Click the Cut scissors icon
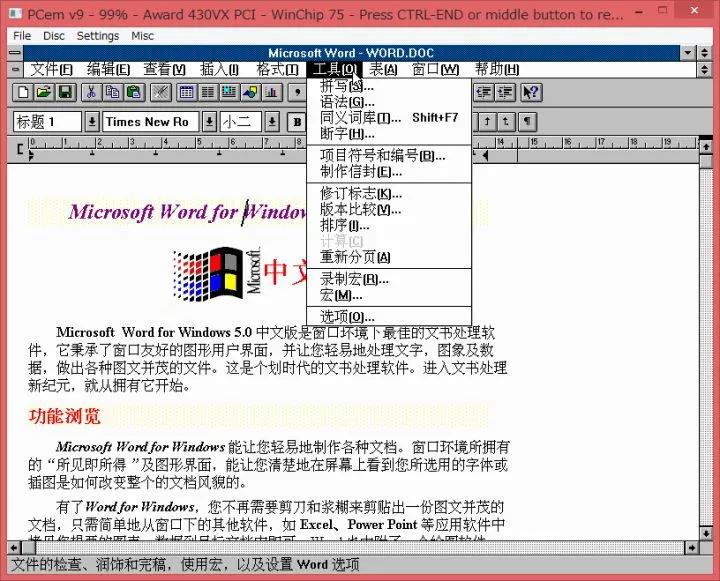 (91, 92)
